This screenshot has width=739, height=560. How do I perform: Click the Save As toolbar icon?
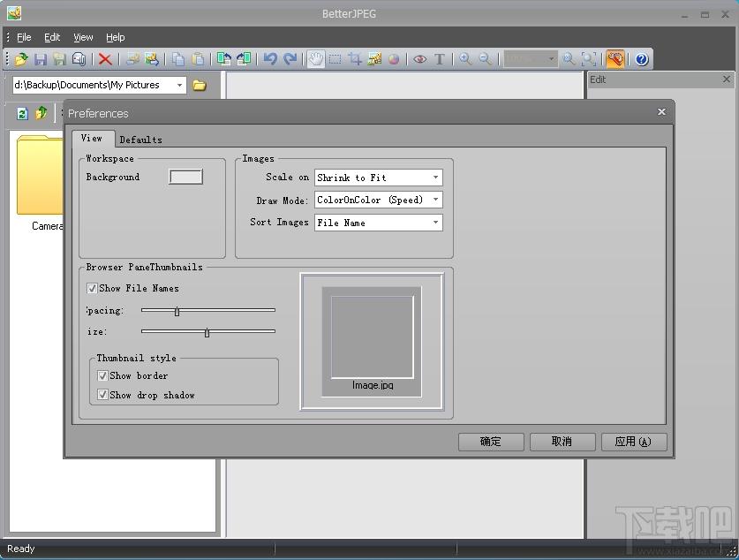[x=59, y=59]
